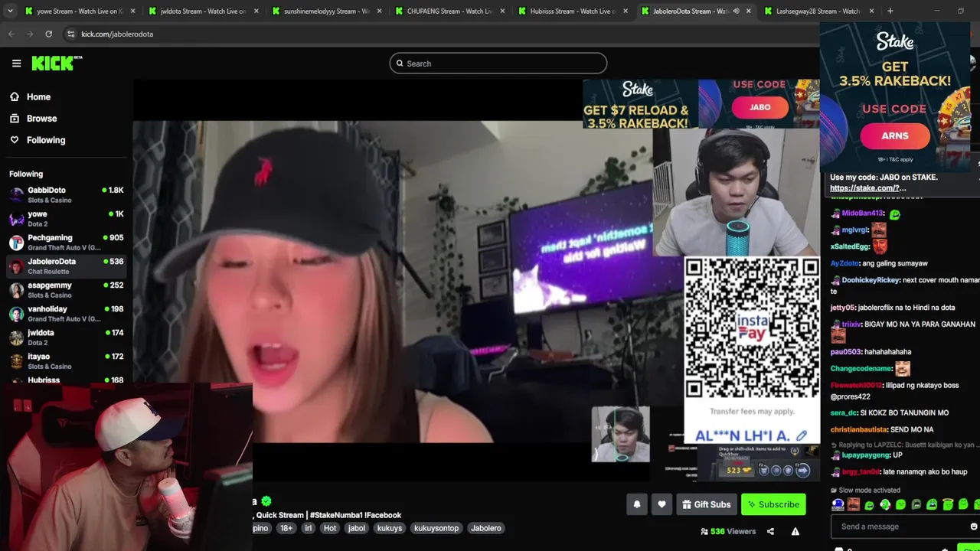Image resolution: width=980 pixels, height=551 pixels.
Task: Click the Jabolero tag
Action: (x=486, y=528)
